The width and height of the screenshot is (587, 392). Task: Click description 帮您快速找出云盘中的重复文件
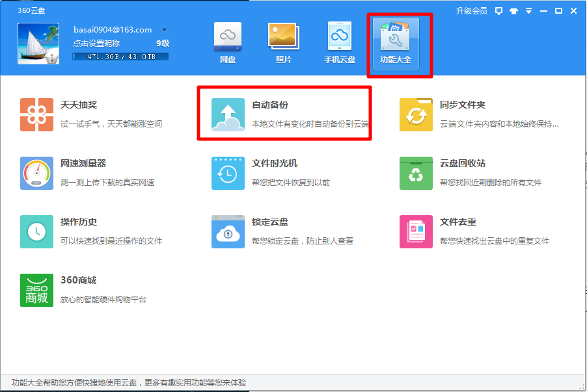click(x=495, y=241)
